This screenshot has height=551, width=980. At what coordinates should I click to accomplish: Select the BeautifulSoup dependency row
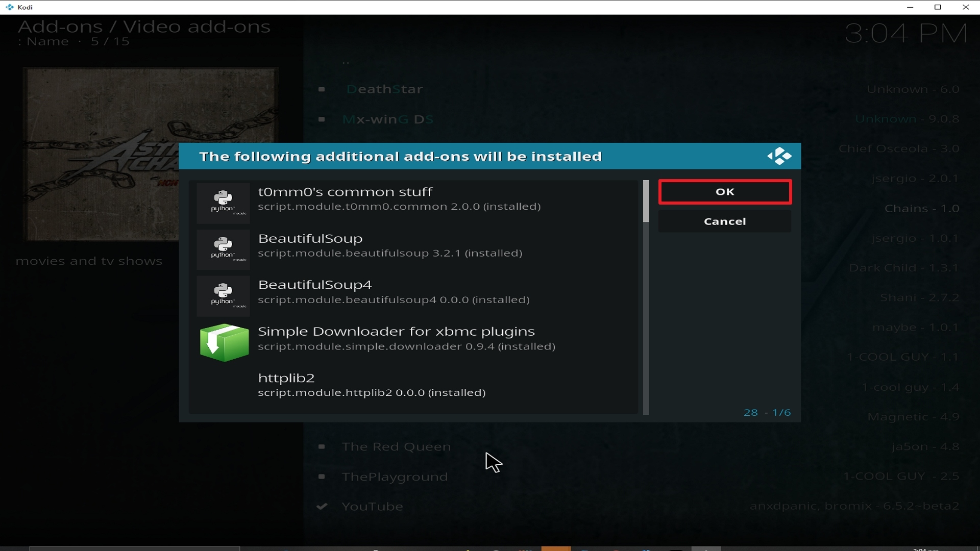pos(413,249)
